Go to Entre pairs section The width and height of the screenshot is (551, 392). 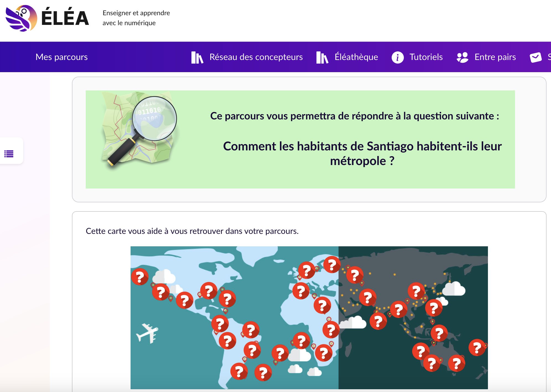point(495,57)
